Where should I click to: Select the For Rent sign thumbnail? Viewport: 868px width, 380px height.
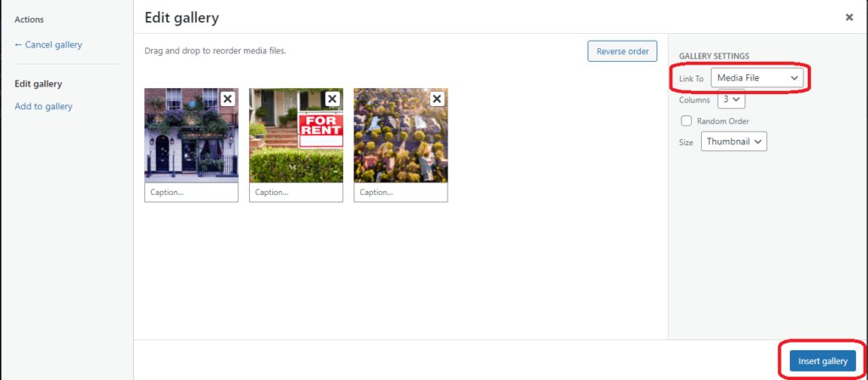296,136
